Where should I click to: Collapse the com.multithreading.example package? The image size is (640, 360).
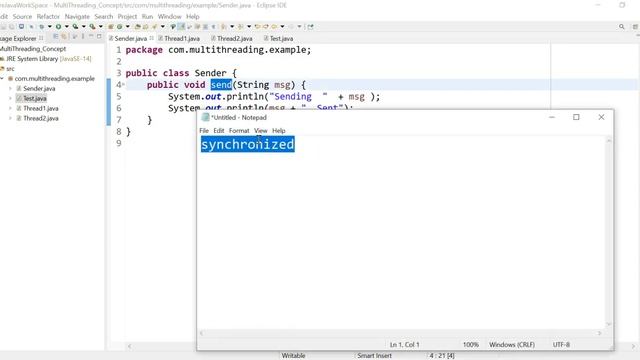[x=2, y=78]
